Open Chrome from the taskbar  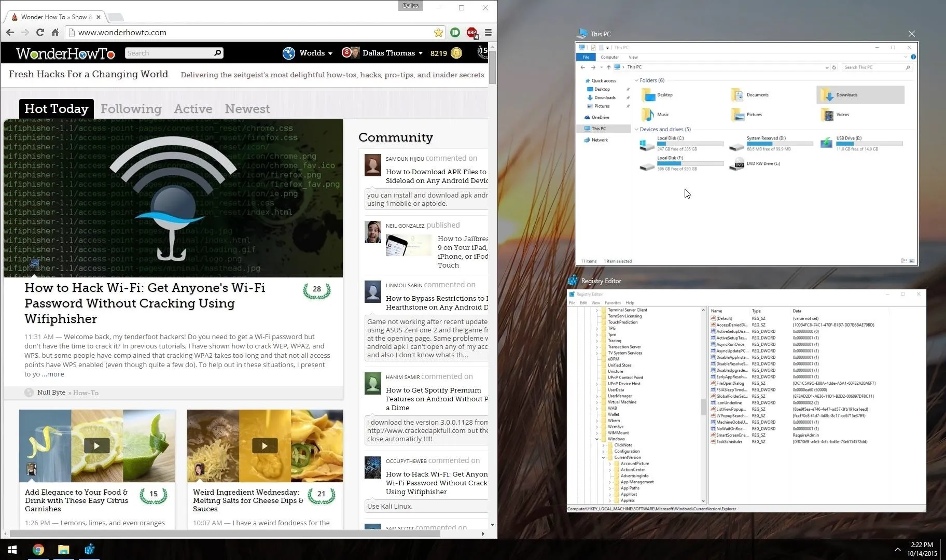pyautogui.click(x=38, y=550)
